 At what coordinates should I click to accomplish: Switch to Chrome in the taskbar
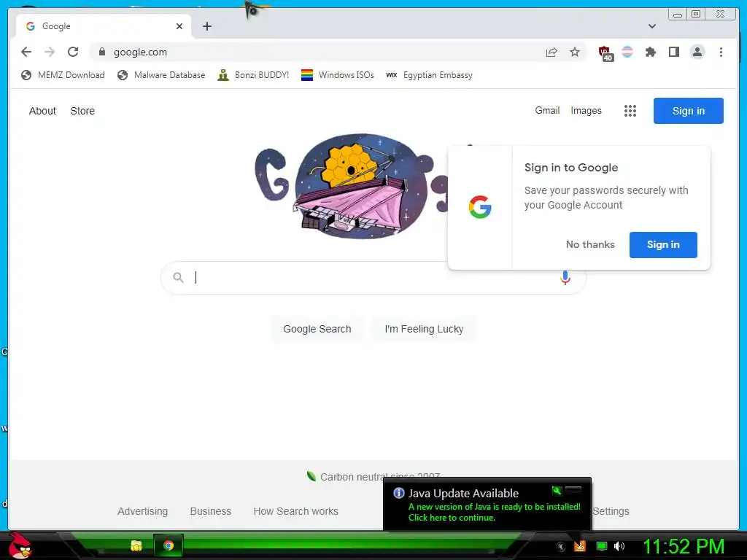click(169, 545)
